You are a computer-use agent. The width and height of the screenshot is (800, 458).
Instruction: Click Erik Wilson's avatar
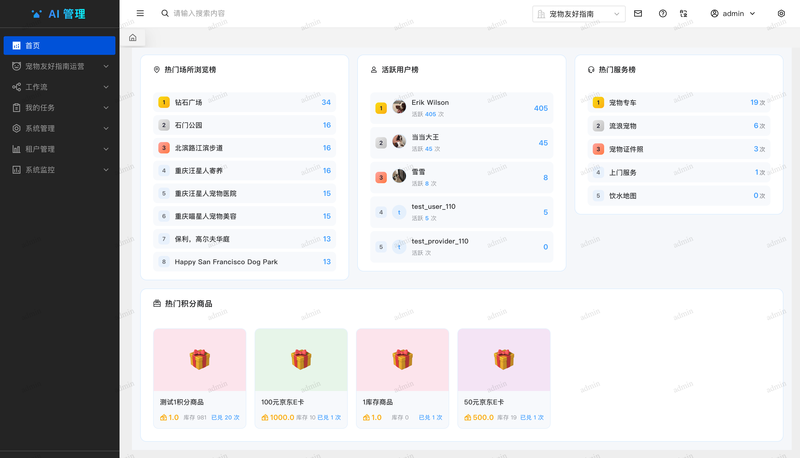399,107
